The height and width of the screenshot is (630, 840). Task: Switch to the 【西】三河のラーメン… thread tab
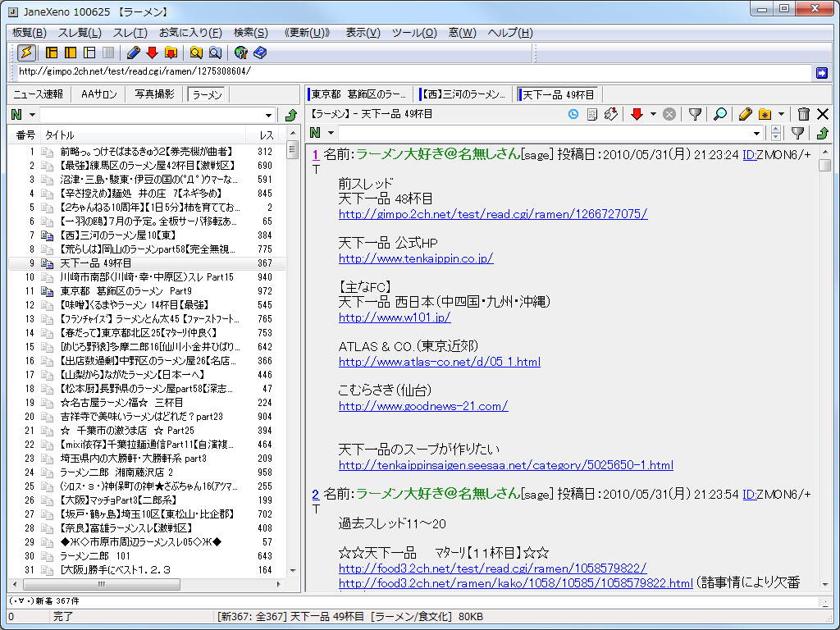[x=463, y=95]
